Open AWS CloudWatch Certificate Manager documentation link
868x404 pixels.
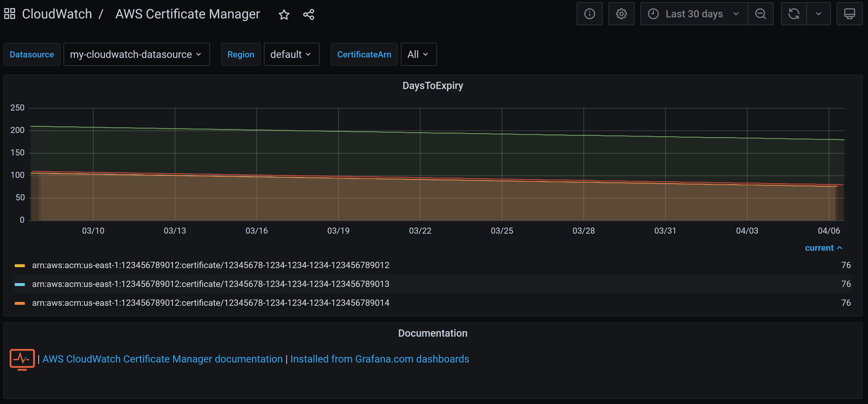pyautogui.click(x=162, y=359)
